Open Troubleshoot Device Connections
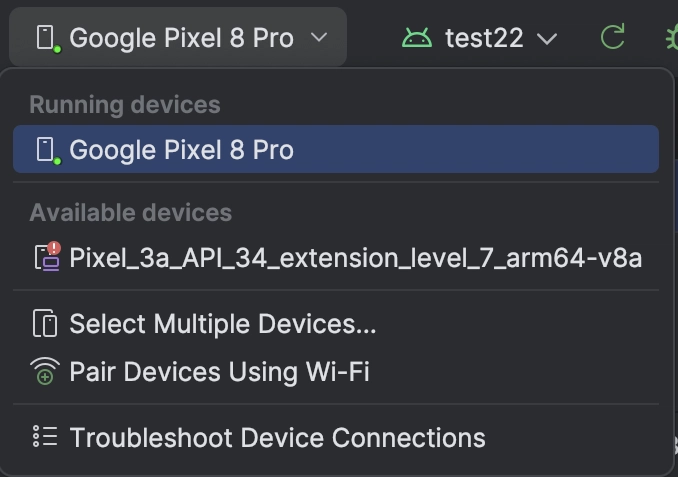The width and height of the screenshot is (678, 477). [x=336, y=437]
